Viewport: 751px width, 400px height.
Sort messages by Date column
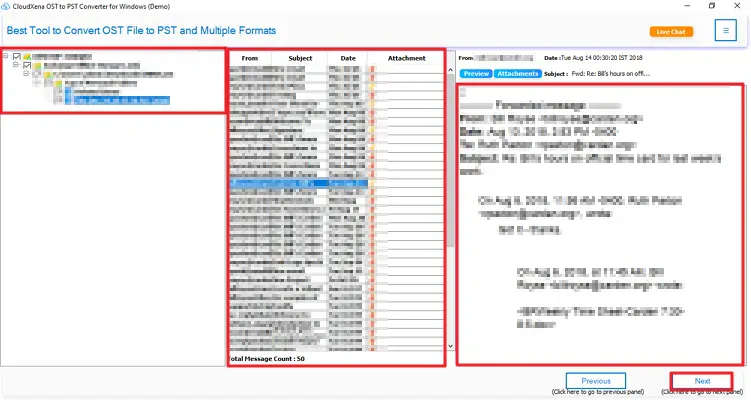348,58
